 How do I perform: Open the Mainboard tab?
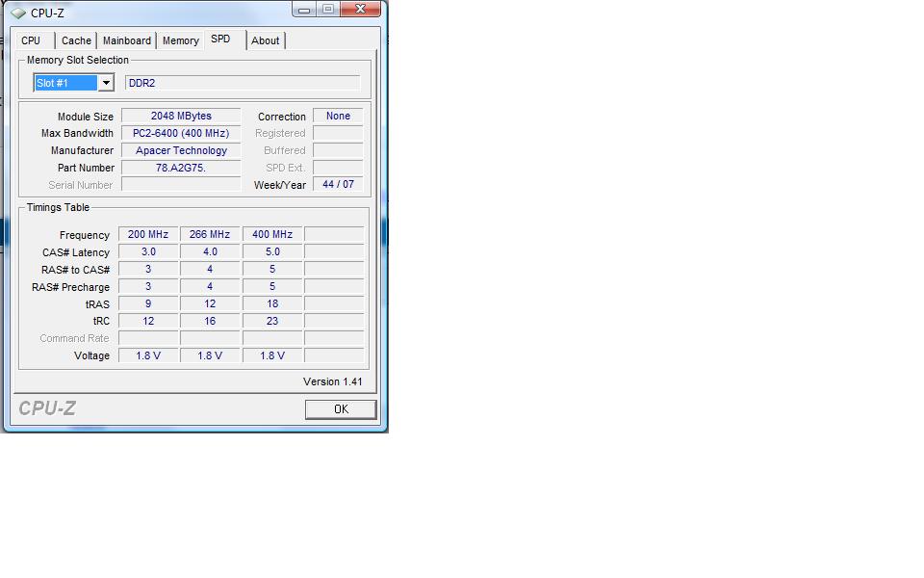click(127, 40)
